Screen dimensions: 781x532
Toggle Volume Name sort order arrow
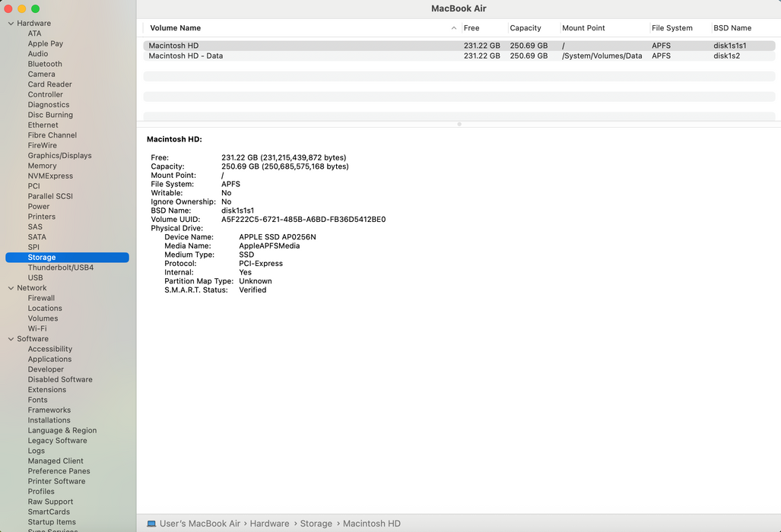click(x=454, y=28)
